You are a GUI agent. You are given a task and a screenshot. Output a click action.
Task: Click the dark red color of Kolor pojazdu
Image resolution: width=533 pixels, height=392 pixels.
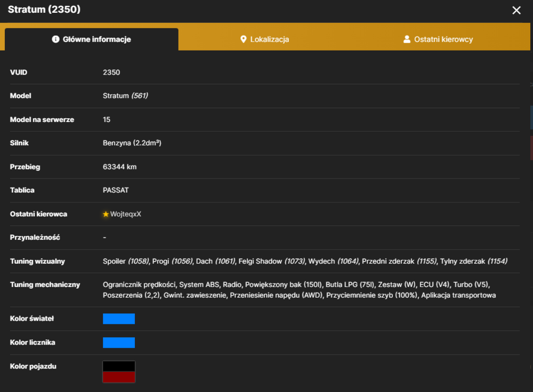click(x=119, y=377)
